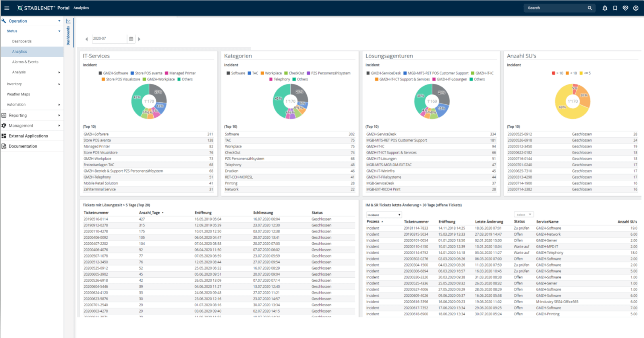Toggle Managed Printer legend swatch
Screen dimensions: 644x338
166,73
